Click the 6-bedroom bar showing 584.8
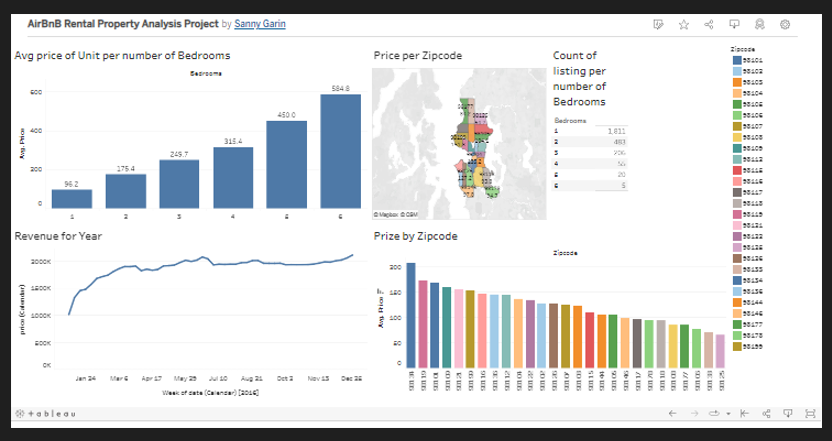 coord(340,150)
